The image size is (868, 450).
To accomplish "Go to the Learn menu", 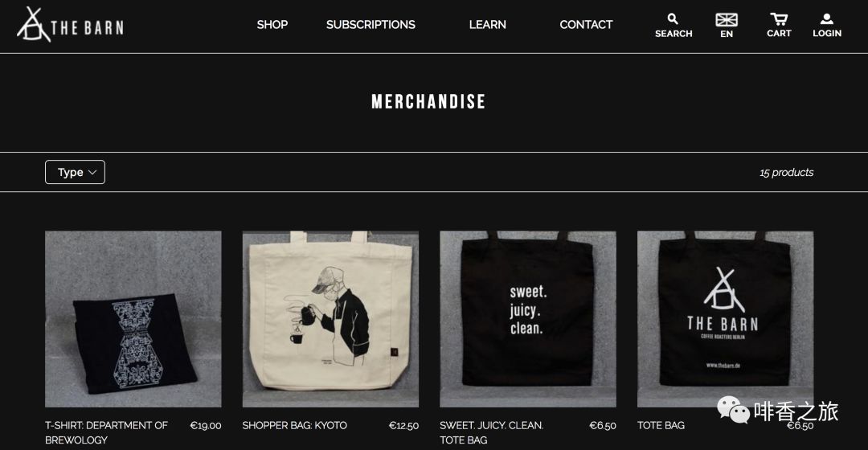I will click(487, 25).
